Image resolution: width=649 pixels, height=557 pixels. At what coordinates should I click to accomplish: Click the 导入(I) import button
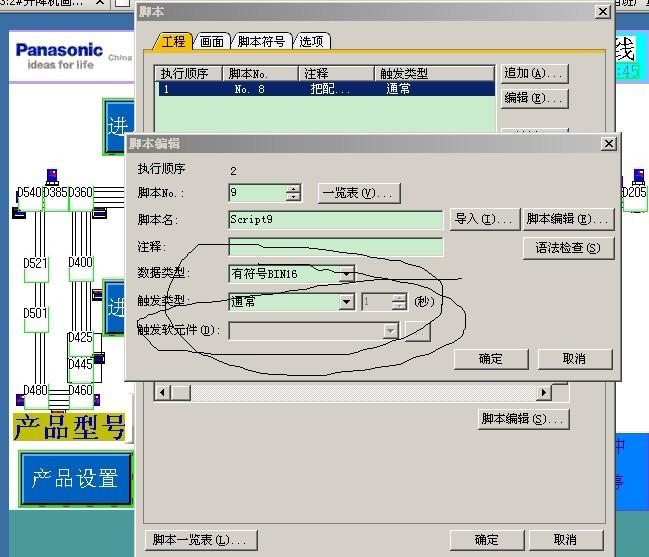(x=484, y=219)
